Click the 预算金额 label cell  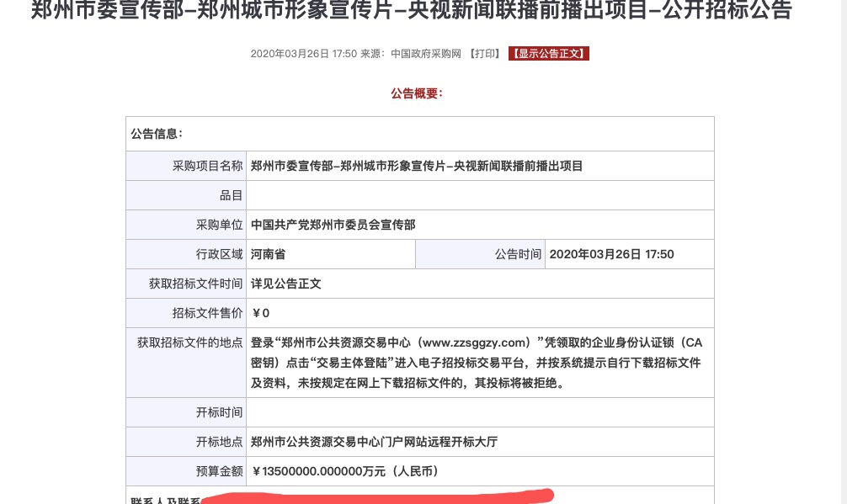coord(186,471)
